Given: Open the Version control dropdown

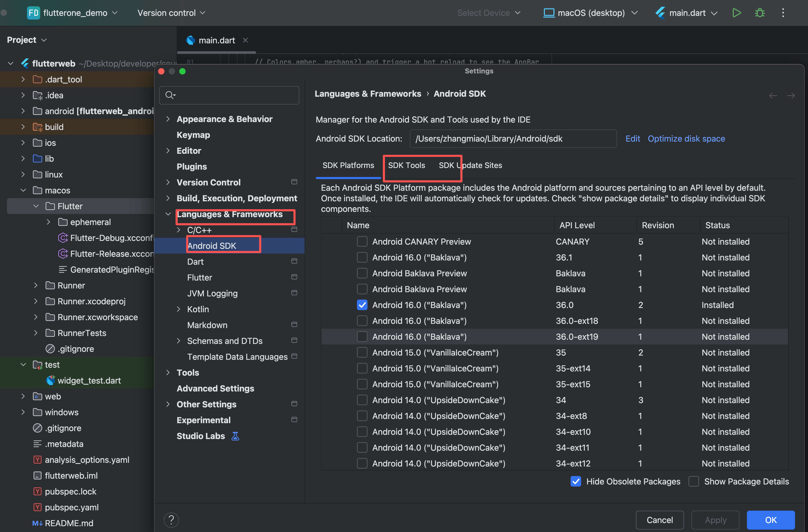Looking at the screenshot, I should [171, 13].
